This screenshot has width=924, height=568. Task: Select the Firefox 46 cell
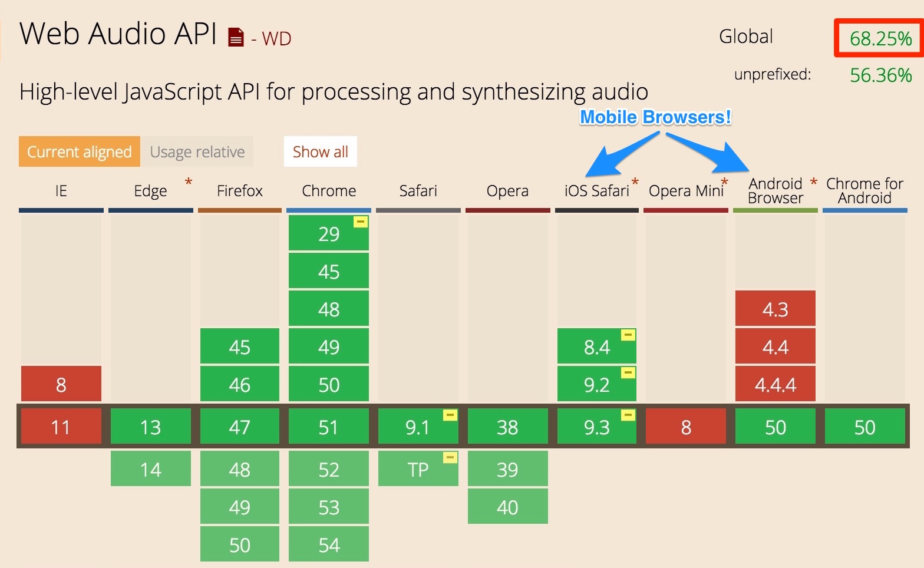(240, 384)
